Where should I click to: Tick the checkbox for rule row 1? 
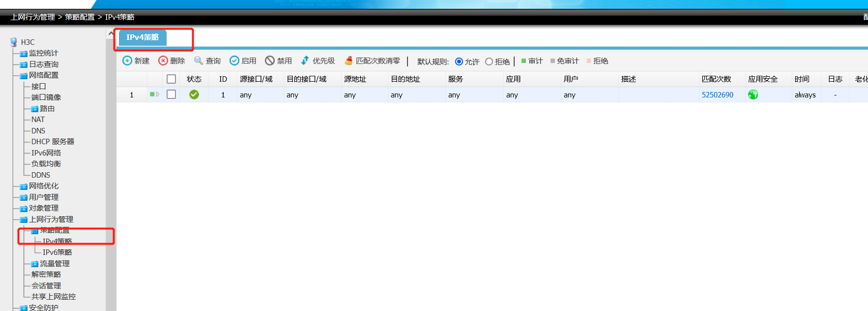(171, 94)
